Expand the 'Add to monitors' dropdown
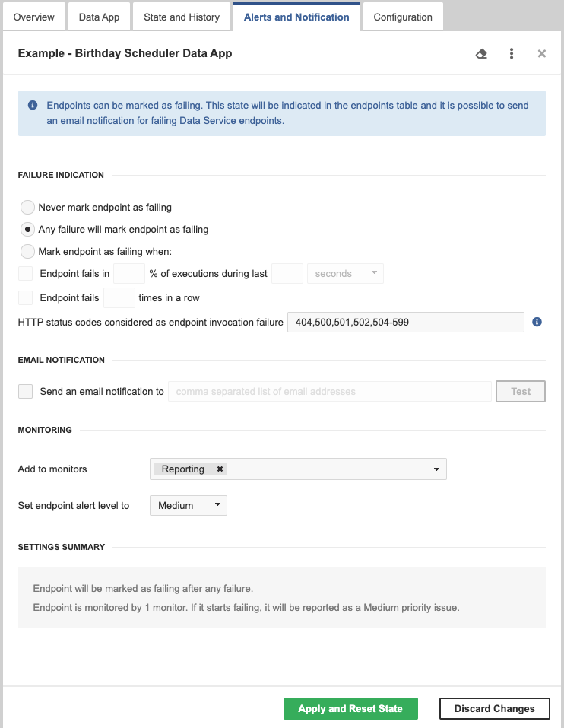The image size is (564, 728). click(436, 469)
